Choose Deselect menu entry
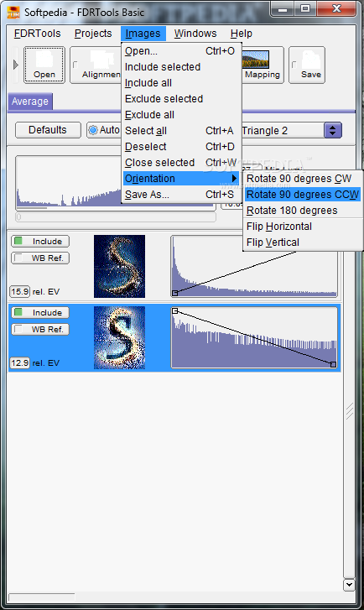Image resolution: width=364 pixels, height=610 pixels. (x=181, y=147)
